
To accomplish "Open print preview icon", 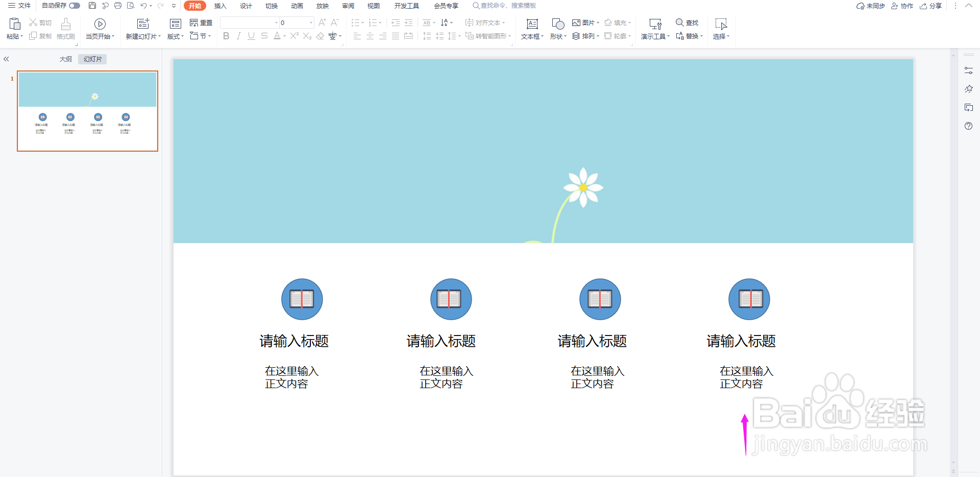I will [131, 6].
